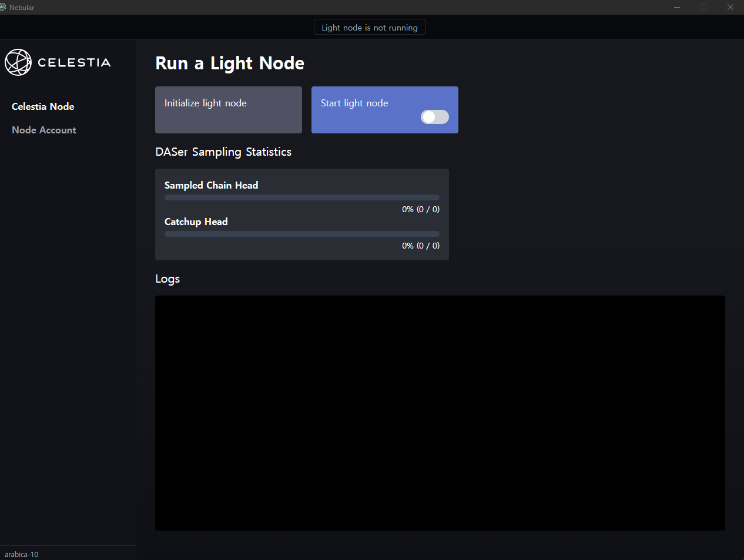Click the DASer Sampling Statistics heading
The height and width of the screenshot is (560, 744).
(223, 152)
